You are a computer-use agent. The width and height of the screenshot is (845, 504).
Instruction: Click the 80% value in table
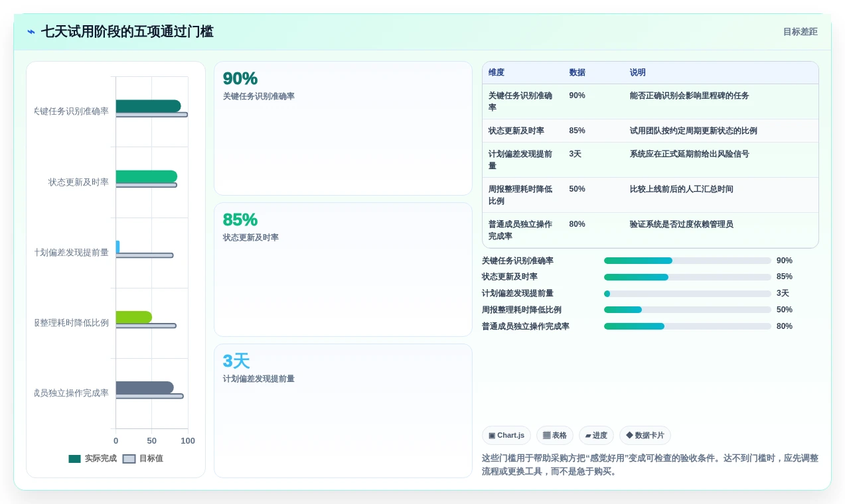(x=577, y=224)
